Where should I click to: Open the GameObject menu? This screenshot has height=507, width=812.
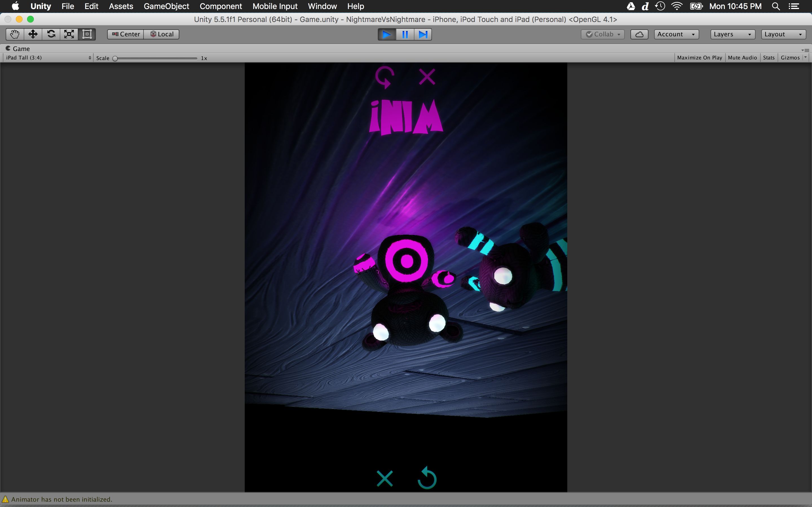[x=166, y=6]
